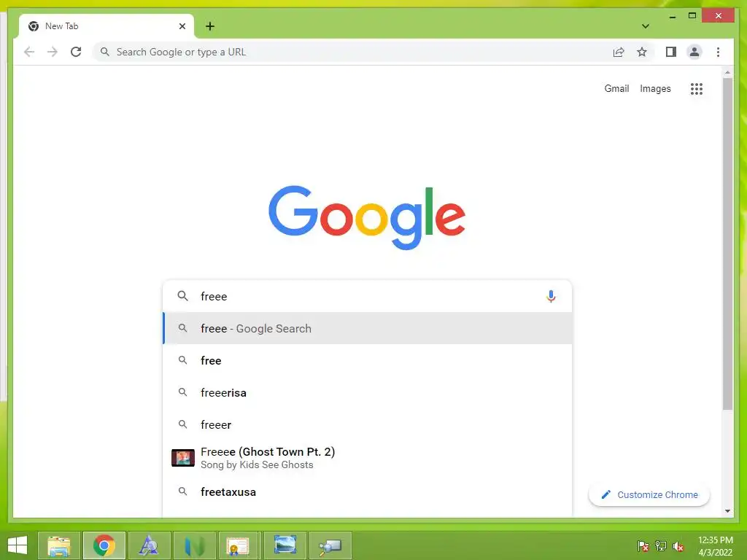Click the search icon beside the 'free' suggestion

tap(182, 360)
